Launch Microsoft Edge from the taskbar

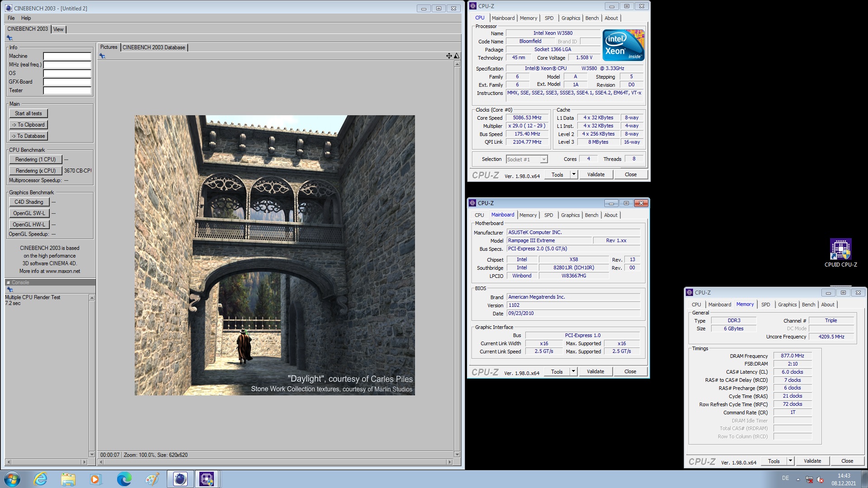click(124, 479)
